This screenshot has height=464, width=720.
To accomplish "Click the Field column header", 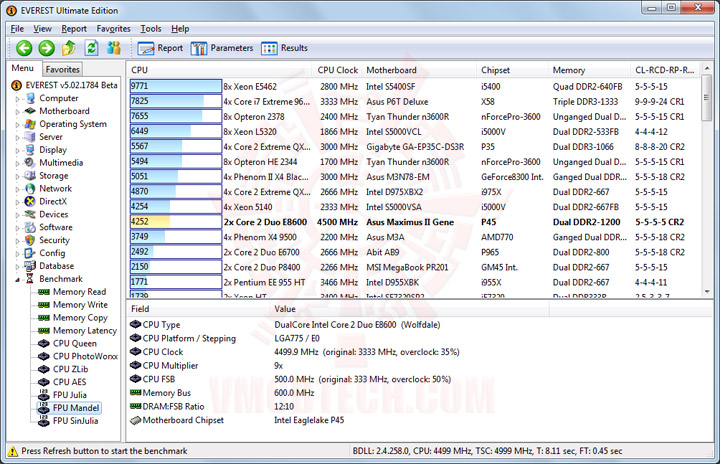I will tap(198, 309).
